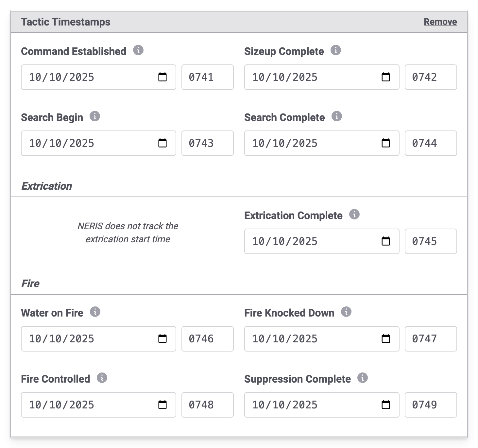Open calendar picker for Command Established date
478x448 pixels.
tap(162, 77)
